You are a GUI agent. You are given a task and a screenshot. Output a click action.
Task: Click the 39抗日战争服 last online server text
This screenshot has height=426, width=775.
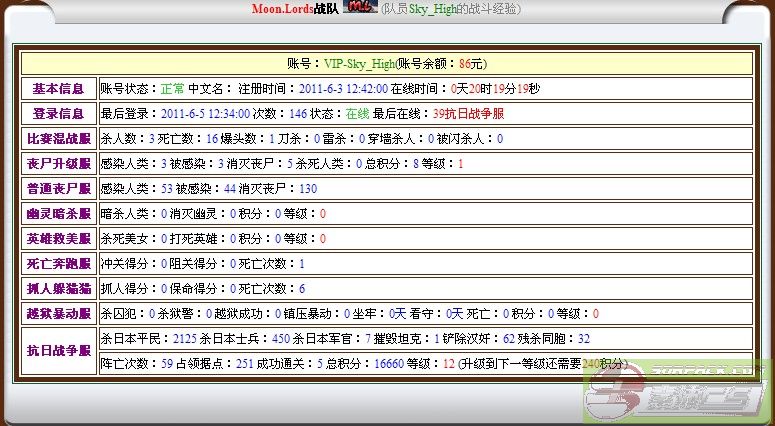point(469,113)
